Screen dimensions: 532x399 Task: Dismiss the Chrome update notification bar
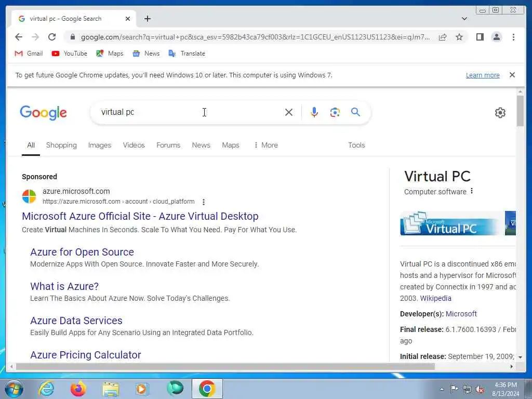click(512, 75)
